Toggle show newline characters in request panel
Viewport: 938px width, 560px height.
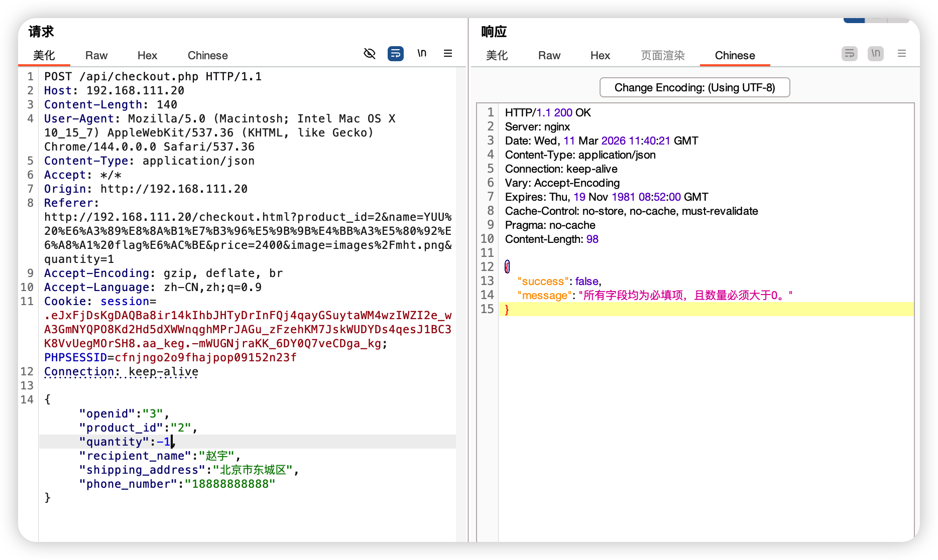pos(422,54)
